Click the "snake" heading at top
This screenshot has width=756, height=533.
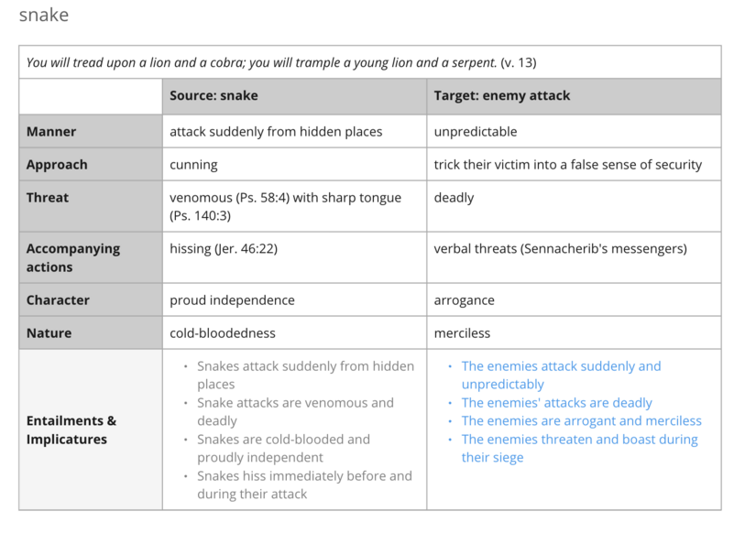44,16
